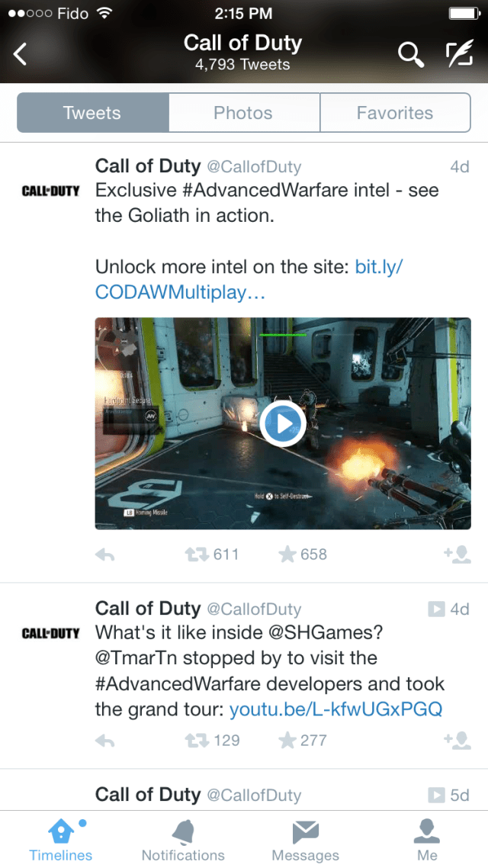Image resolution: width=488 pixels, height=868 pixels.
Task: Tap follow icon on Goliath tweet
Action: pos(457,554)
